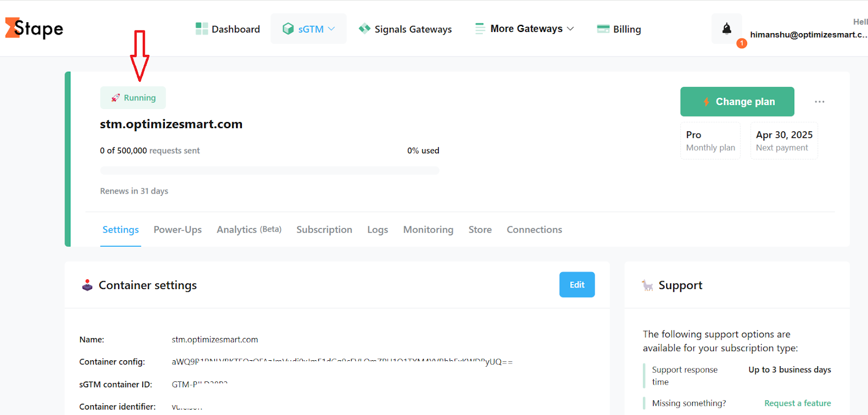Click the Dashboard grid icon

point(202,29)
